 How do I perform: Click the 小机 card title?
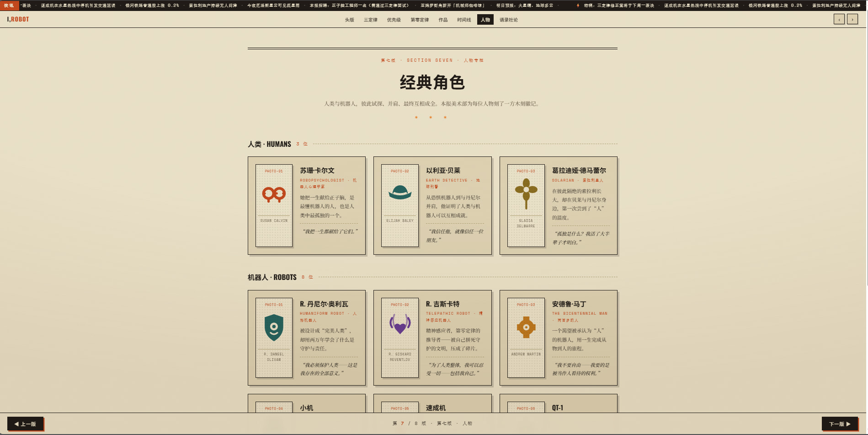[307, 408]
